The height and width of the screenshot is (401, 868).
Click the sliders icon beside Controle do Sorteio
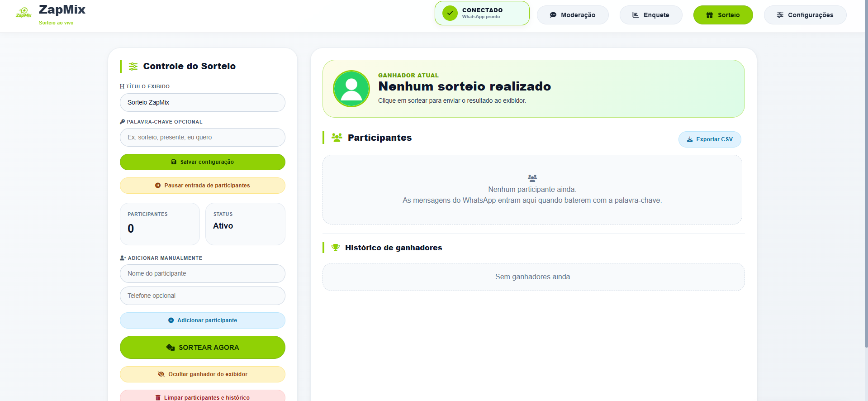coord(133,67)
